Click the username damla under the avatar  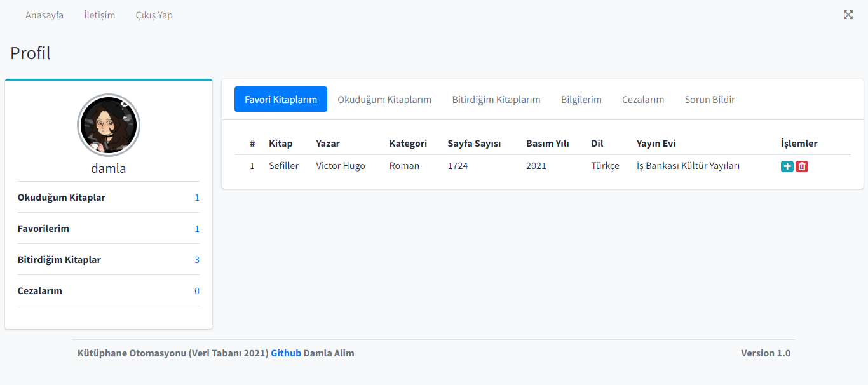[109, 168]
